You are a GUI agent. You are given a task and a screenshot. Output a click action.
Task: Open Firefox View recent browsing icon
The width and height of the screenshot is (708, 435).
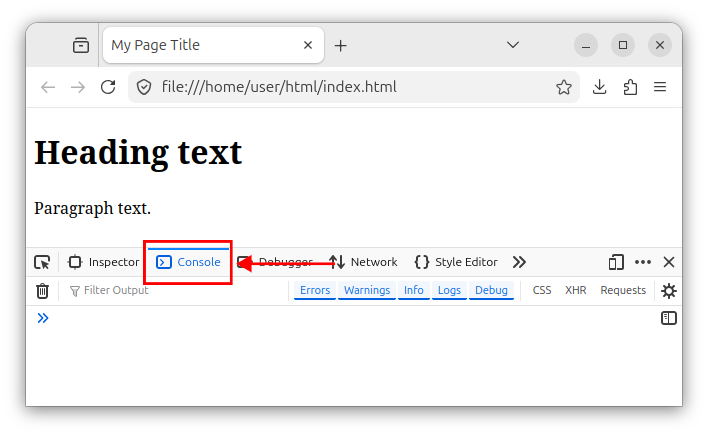pos(81,45)
